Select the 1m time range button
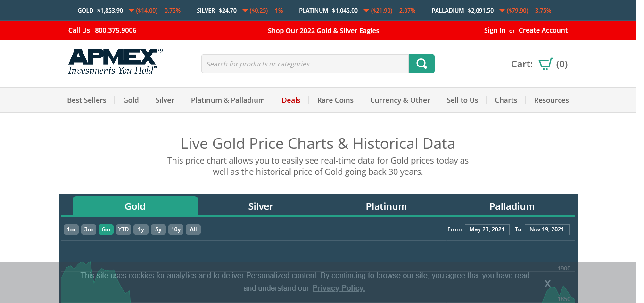The image size is (644, 303). pos(71,229)
